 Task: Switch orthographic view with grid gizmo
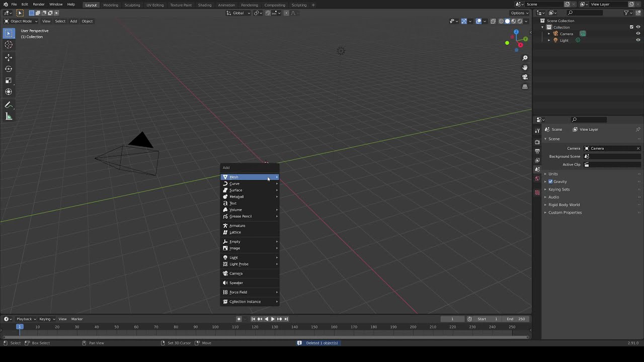525,86
